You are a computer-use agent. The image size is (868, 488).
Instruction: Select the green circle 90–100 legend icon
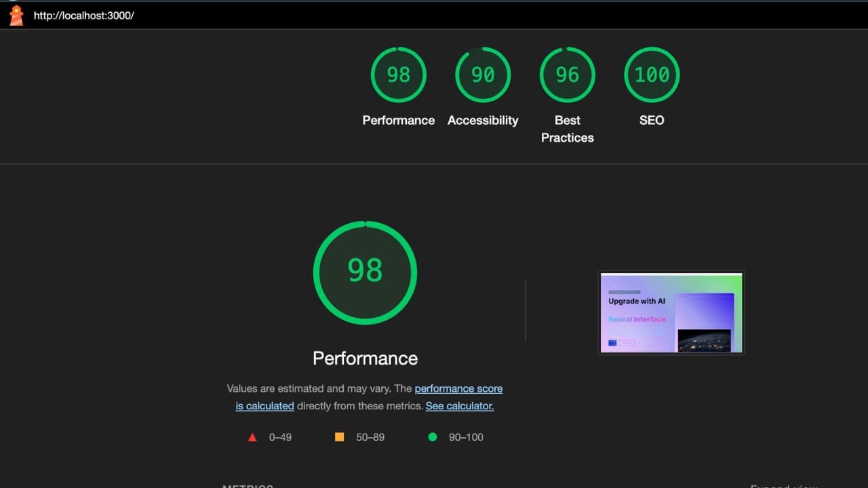433,437
